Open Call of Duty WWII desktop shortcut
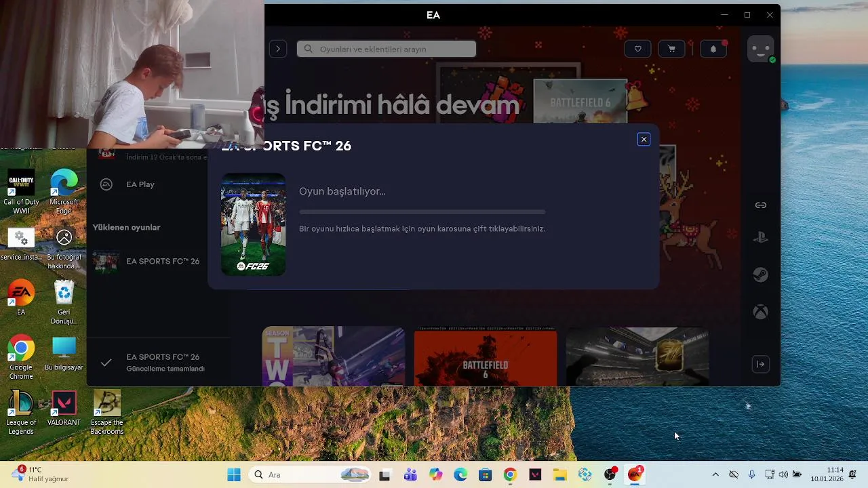 [21, 192]
